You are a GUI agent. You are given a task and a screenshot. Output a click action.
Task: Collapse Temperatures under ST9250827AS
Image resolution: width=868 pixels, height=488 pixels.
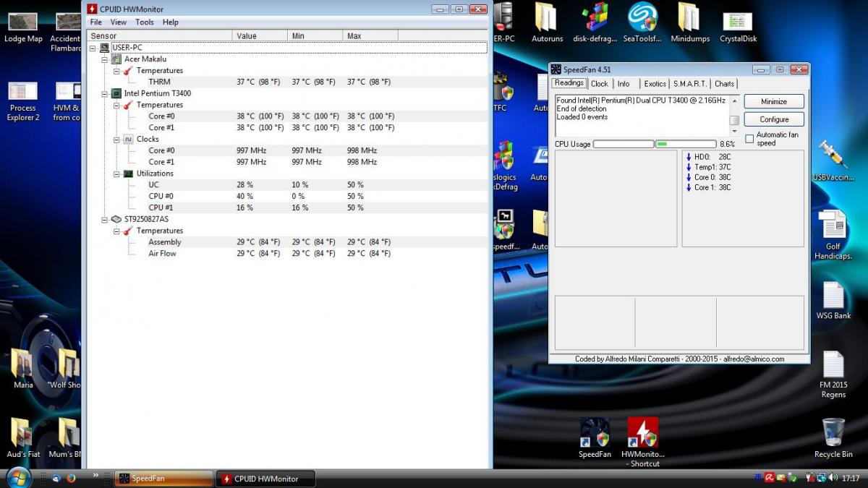pyautogui.click(x=116, y=231)
